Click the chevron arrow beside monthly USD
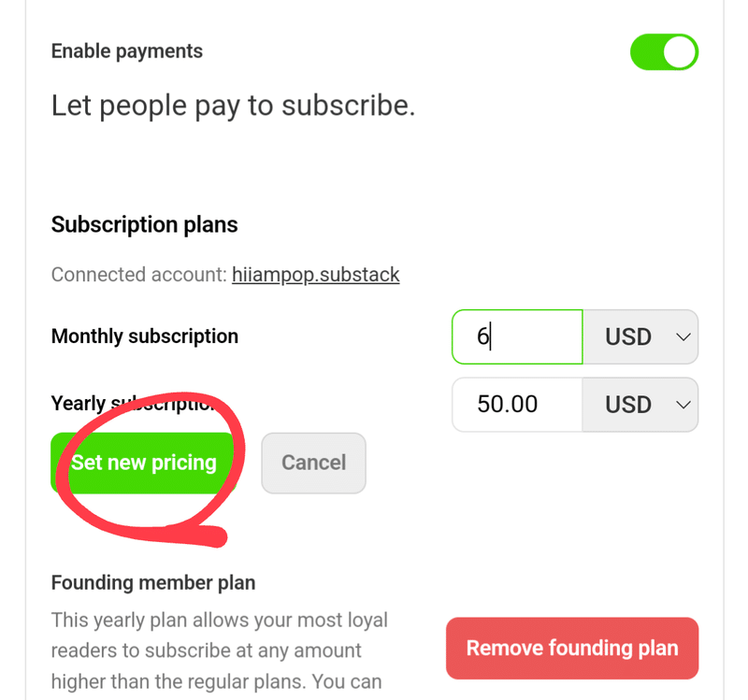The width and height of the screenshot is (748, 700). (683, 337)
